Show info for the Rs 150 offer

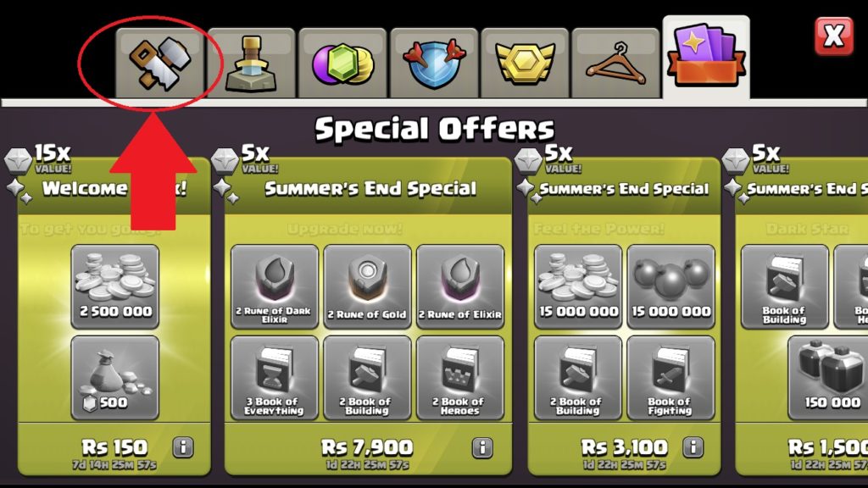pos(183,446)
